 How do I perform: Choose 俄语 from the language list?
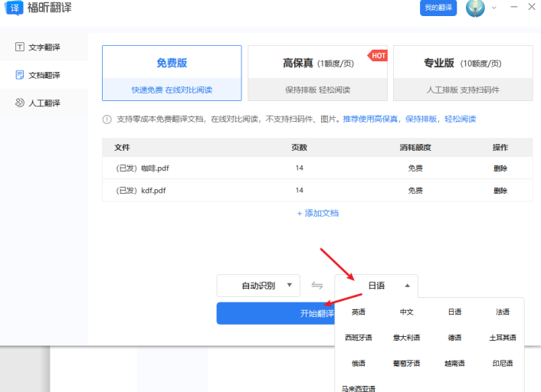click(x=359, y=363)
